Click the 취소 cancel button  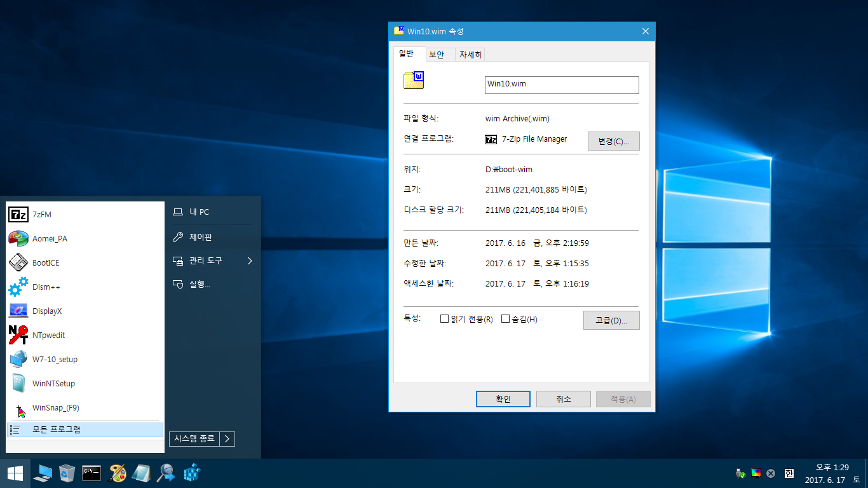[564, 399]
